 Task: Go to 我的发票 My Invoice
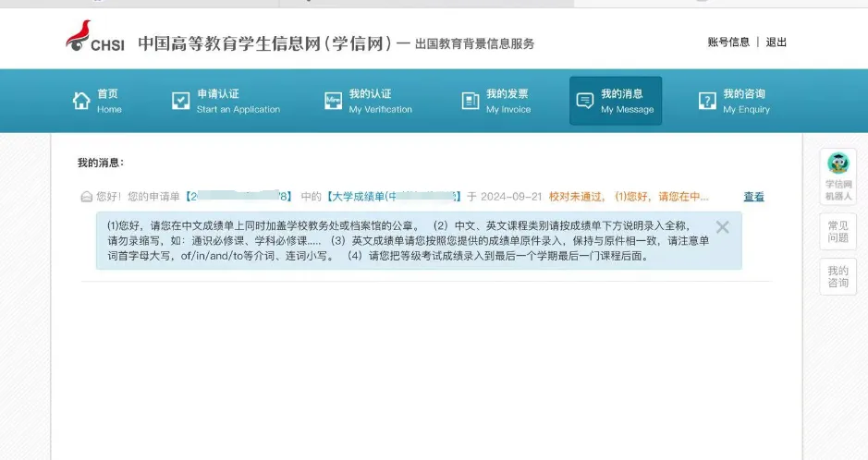point(508,101)
